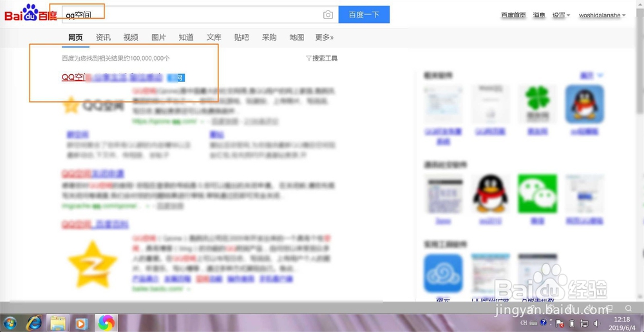Click the CH input language indicator

coord(524,323)
